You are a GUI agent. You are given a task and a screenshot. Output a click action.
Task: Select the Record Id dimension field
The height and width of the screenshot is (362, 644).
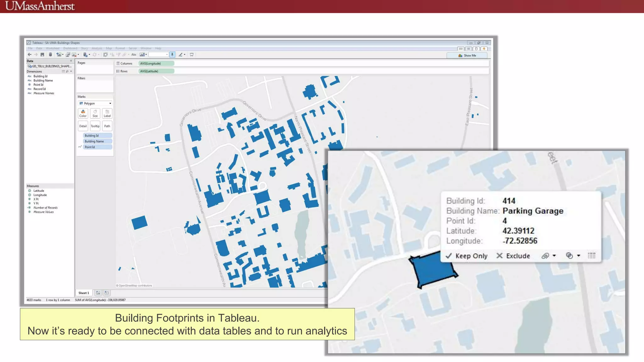point(40,89)
